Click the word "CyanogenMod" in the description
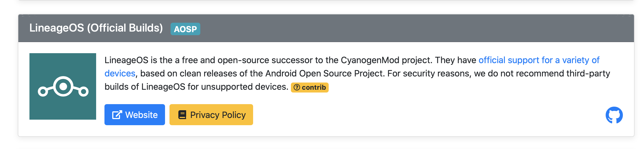Viewport: 644px width, 149px height. coord(370,60)
